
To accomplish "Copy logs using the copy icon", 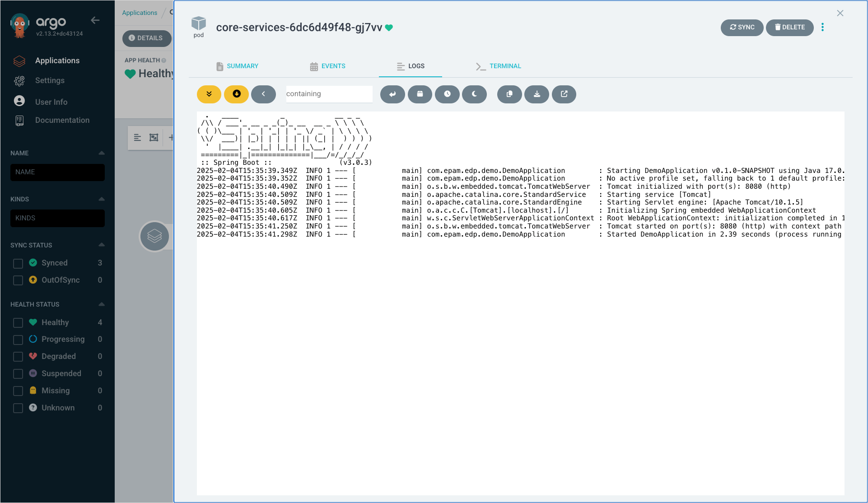I will click(509, 94).
